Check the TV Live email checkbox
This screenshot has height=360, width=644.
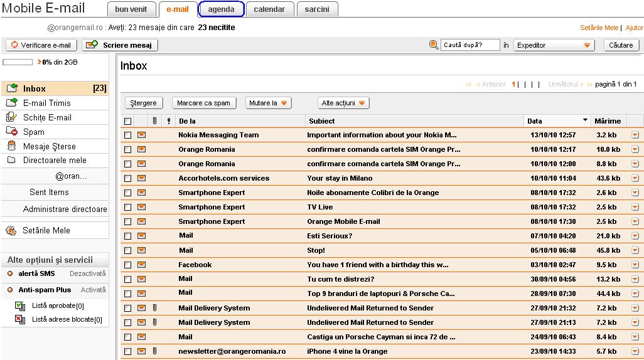[127, 208]
